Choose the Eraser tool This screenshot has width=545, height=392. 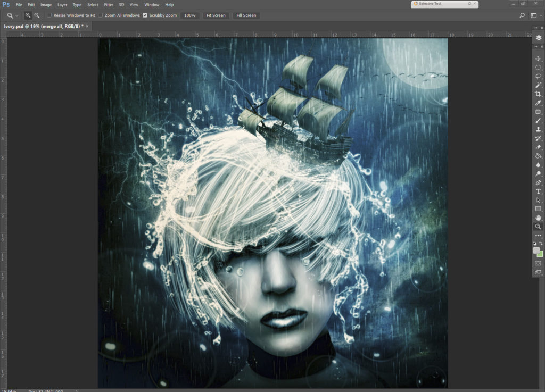(x=538, y=147)
